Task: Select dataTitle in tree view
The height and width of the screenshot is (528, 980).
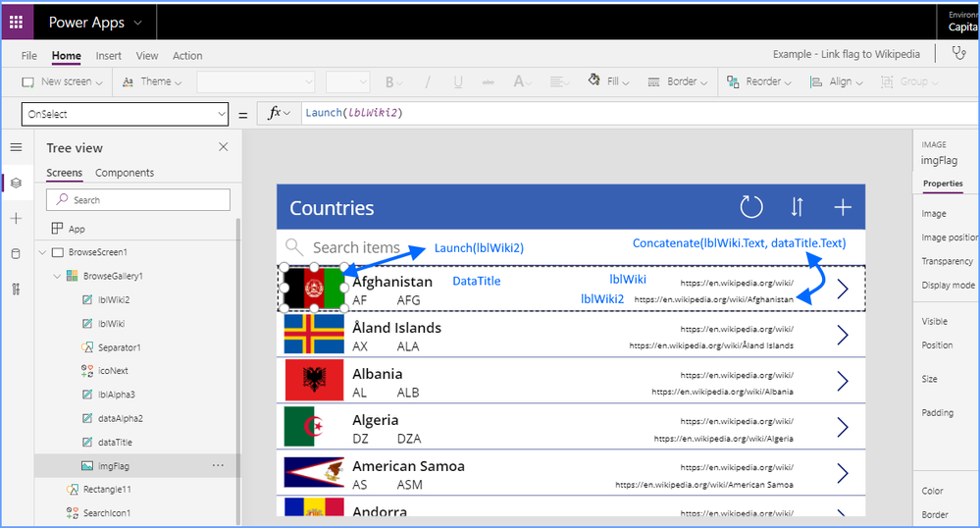Action: [115, 443]
